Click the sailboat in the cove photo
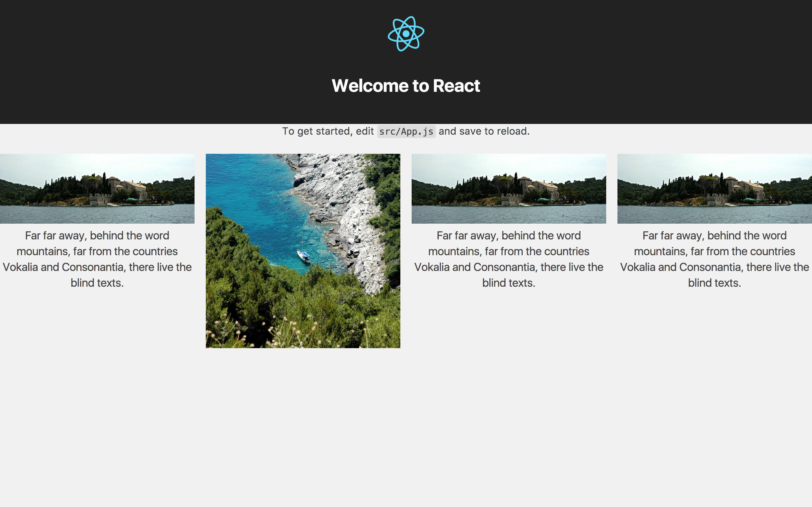 click(304, 255)
